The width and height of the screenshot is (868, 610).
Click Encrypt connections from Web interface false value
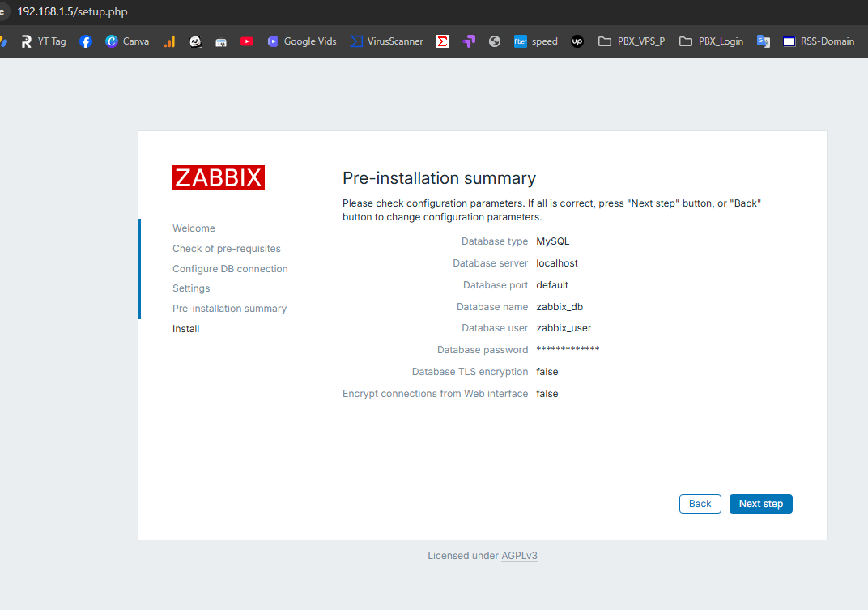[x=547, y=394]
